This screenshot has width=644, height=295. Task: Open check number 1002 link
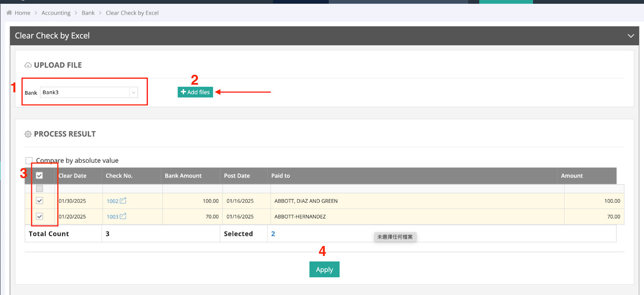coord(112,201)
